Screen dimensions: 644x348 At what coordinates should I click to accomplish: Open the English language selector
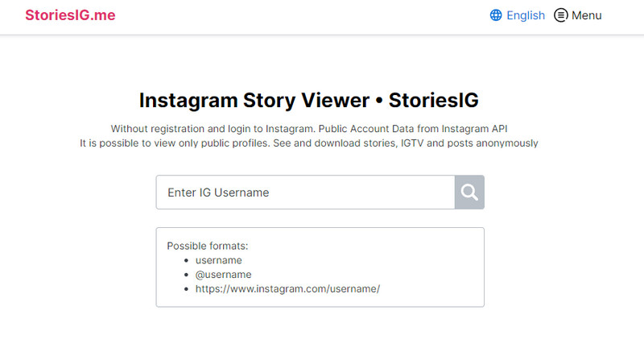tap(518, 15)
